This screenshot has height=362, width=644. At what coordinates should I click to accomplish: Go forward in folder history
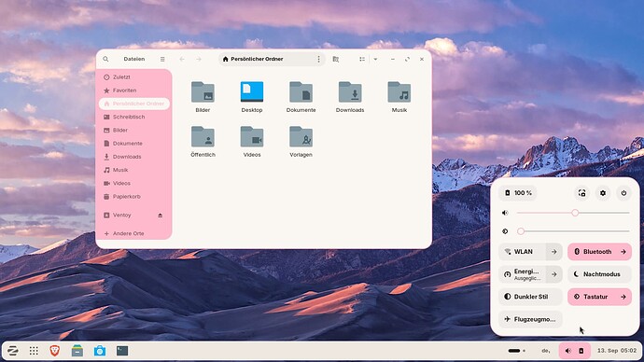tap(199, 59)
